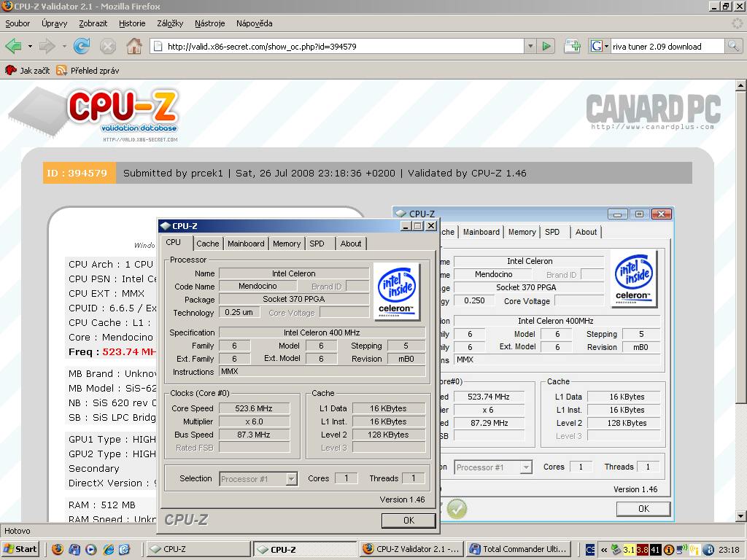Open the Nástroje menu
The height and width of the screenshot is (560, 747).
tap(209, 23)
